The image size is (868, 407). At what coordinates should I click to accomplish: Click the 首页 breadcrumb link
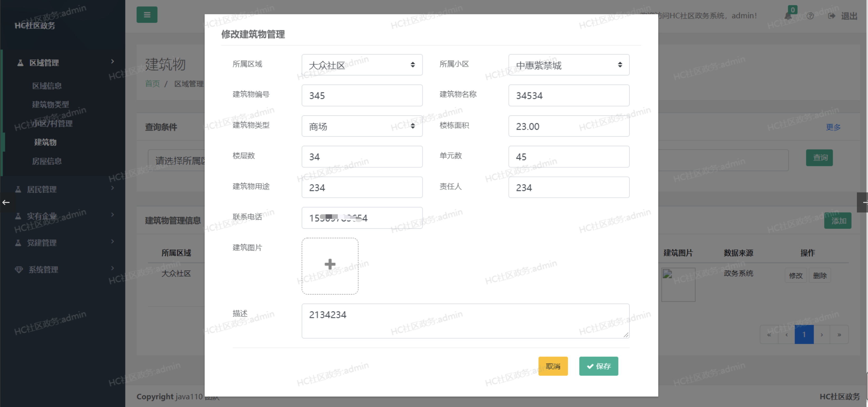point(152,84)
